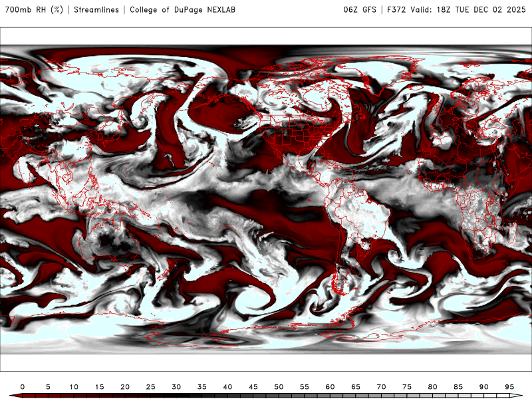The image size is (532, 399).
Task: Click the '700mb RH (%)' title text
Action: [34, 10]
